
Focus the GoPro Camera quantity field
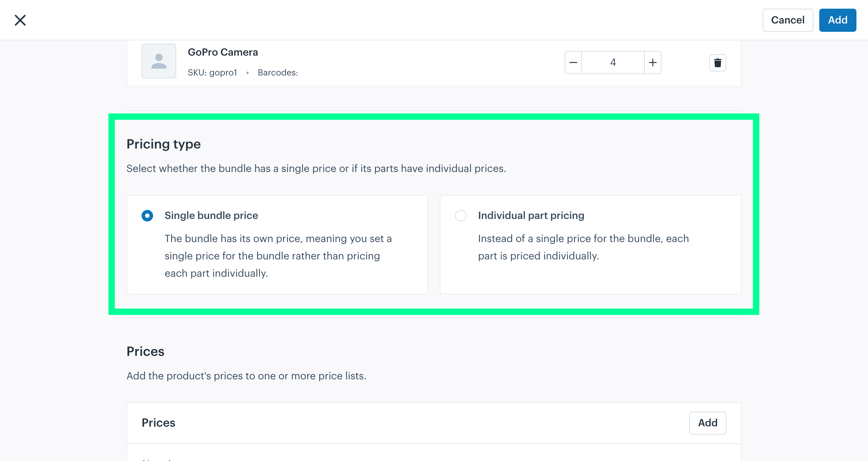(x=613, y=63)
